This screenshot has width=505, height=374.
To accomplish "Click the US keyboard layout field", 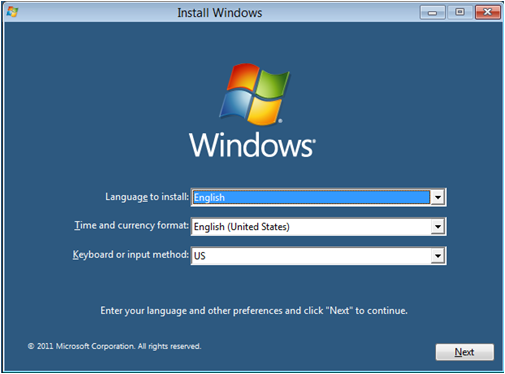I will [318, 256].
